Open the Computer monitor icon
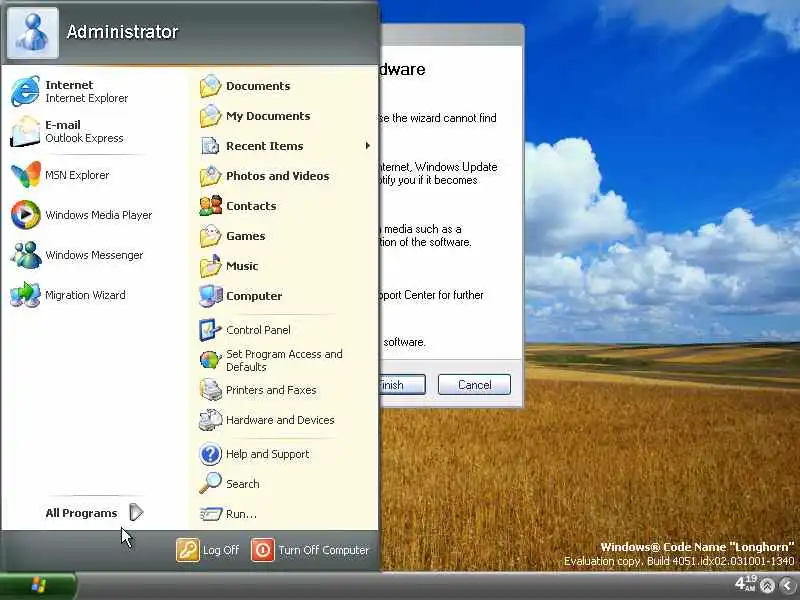The image size is (800, 600). [210, 296]
